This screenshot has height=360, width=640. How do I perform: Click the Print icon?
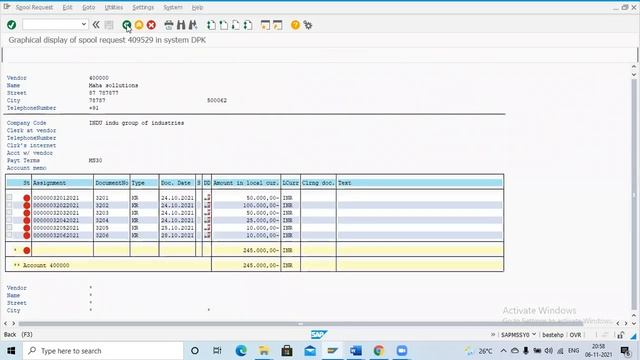pyautogui.click(x=169, y=25)
